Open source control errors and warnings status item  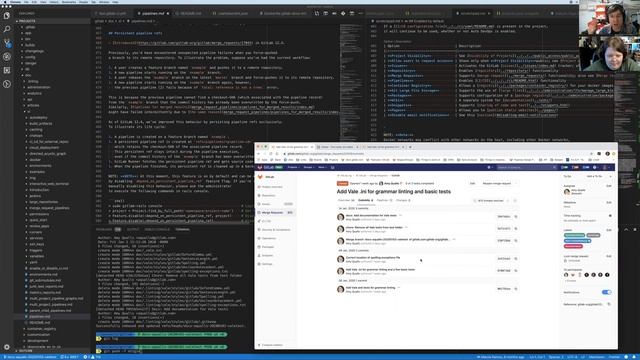(92, 357)
